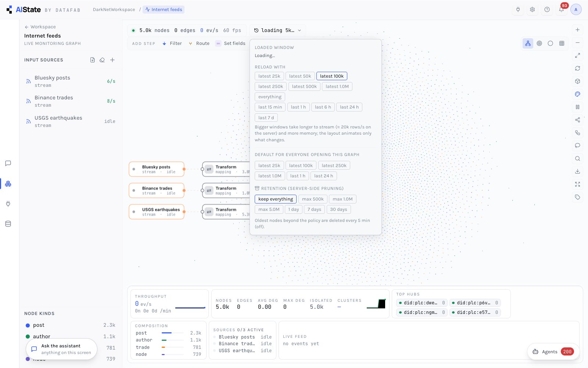Add a new input source

pyautogui.click(x=112, y=60)
